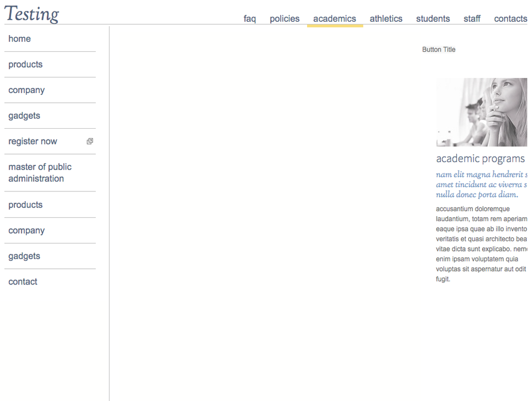Image resolution: width=532 pixels, height=401 pixels.
Task: Open the staff page
Action: coord(472,19)
